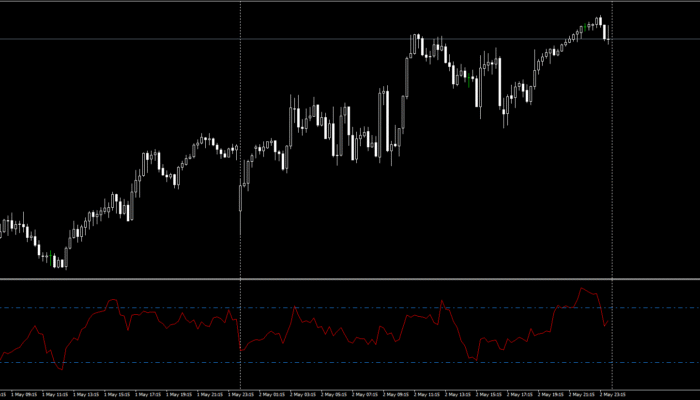Viewport: 700px width, 400px height.
Task: Click the '2 May 23:15' time axis label
Action: (613, 395)
